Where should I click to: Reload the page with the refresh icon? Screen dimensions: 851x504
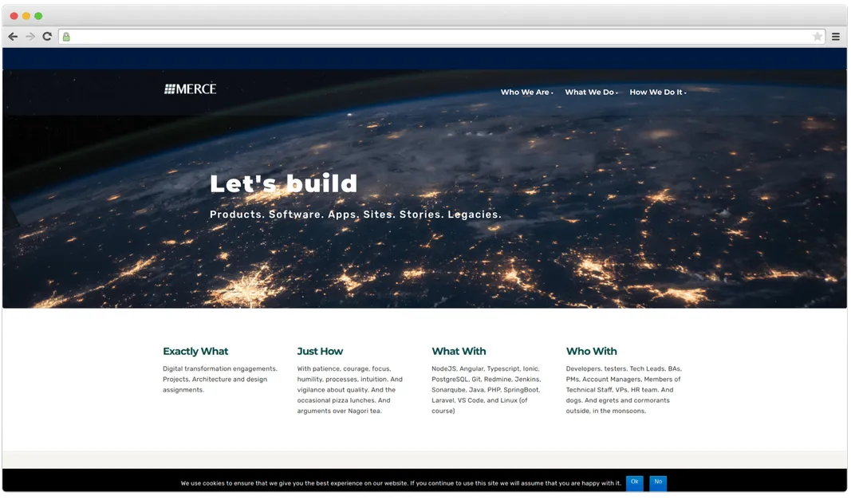click(46, 36)
